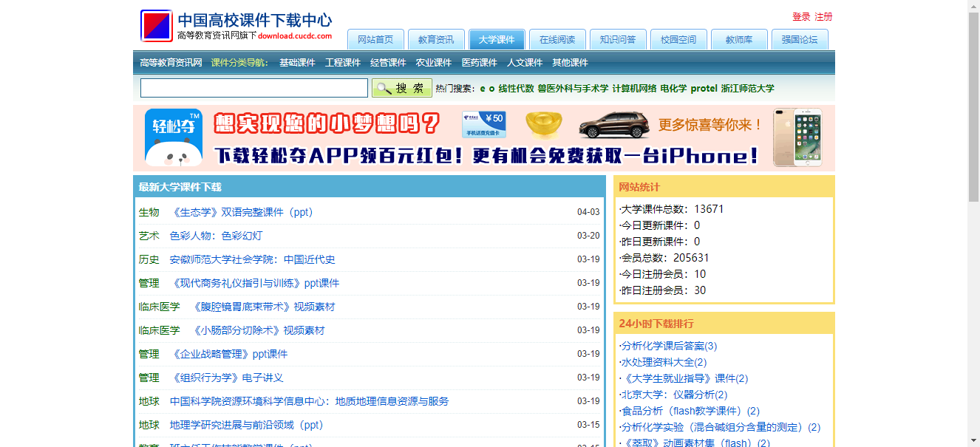
Task: Open the 知识问答 tab
Action: (x=618, y=40)
